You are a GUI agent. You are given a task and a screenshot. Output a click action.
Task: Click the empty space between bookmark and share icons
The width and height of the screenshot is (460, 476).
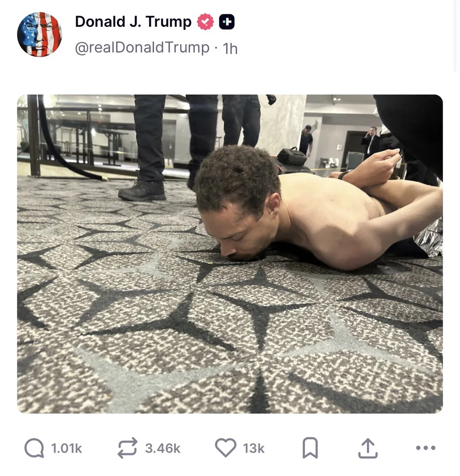(x=338, y=448)
